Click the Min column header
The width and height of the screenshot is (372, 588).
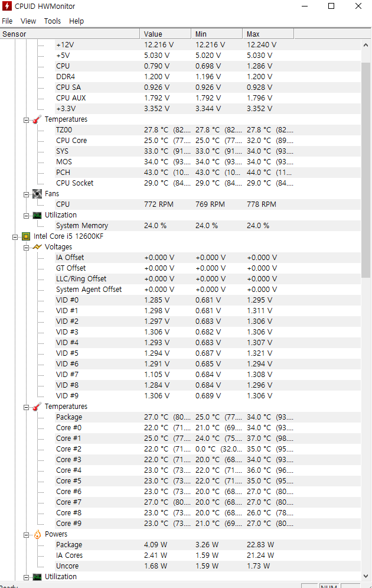pyautogui.click(x=217, y=34)
